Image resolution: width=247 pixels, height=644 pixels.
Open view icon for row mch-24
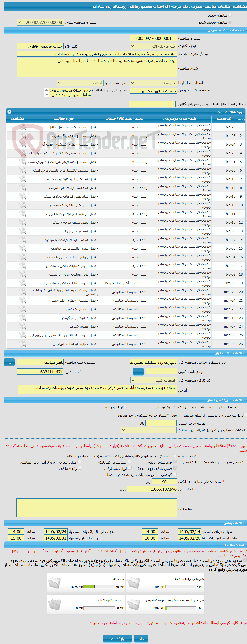(23, 300)
